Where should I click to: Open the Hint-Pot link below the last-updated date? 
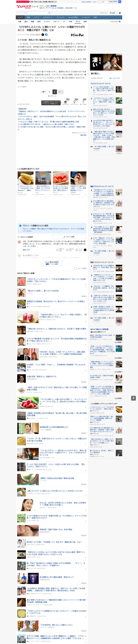(x=83, y=135)
